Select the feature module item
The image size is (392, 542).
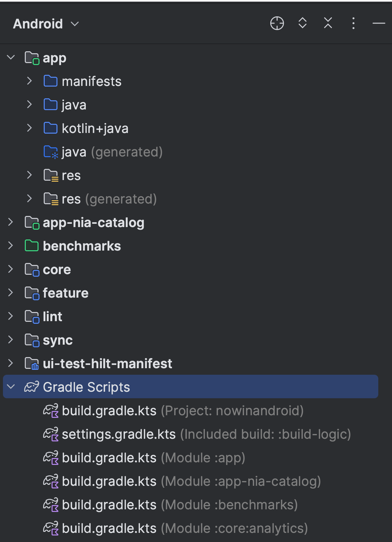point(65,293)
